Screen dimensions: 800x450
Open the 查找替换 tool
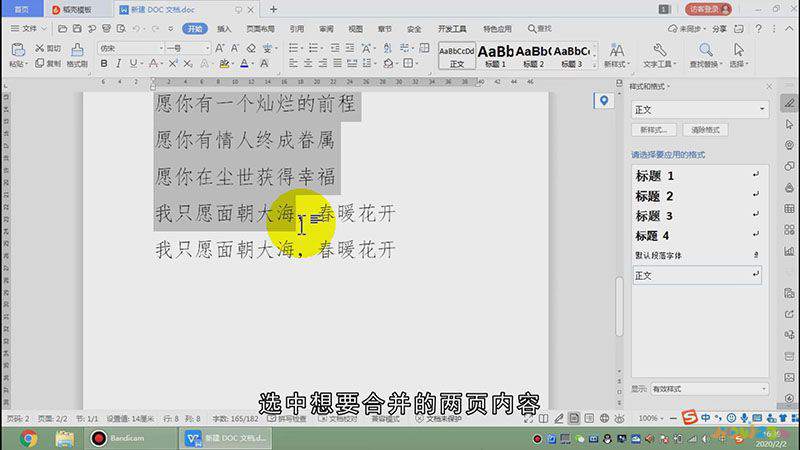tap(706, 55)
